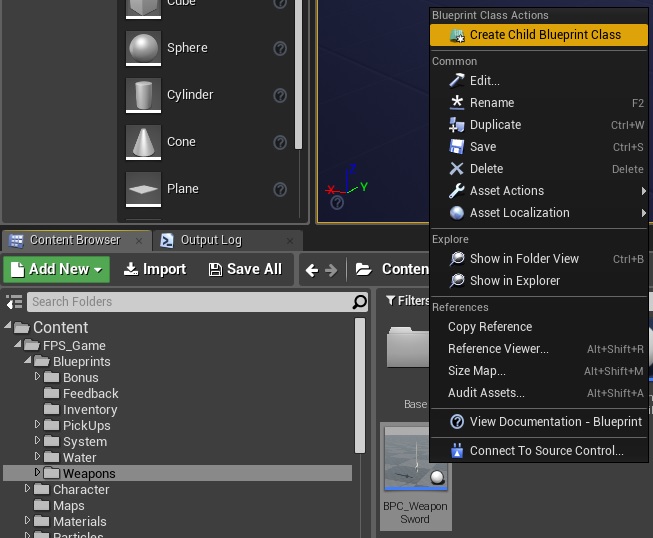Open the Filters dropdown
Image resolution: width=653 pixels, height=538 pixels.
coord(406,300)
